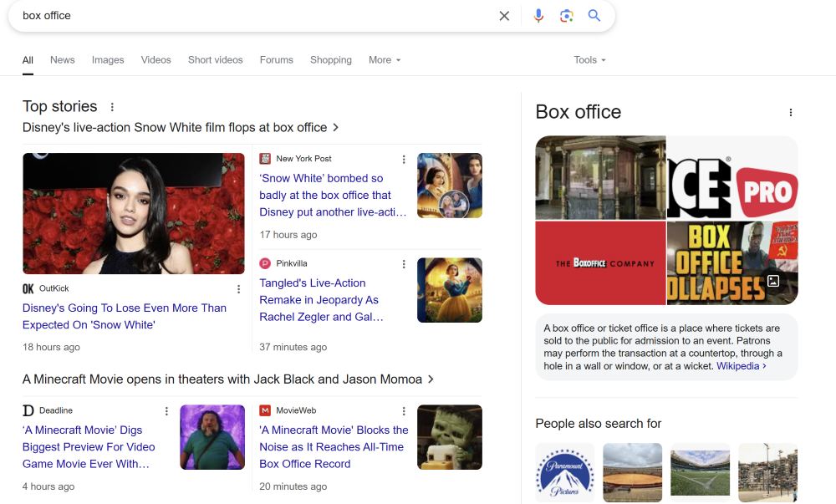
Task: Switch to the News tab
Action: [63, 60]
